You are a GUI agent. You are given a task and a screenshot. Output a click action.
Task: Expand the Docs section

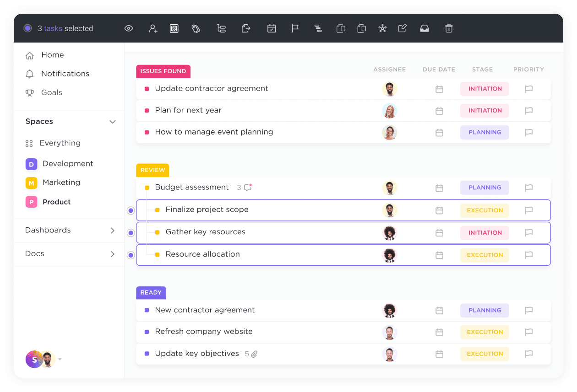click(x=112, y=254)
